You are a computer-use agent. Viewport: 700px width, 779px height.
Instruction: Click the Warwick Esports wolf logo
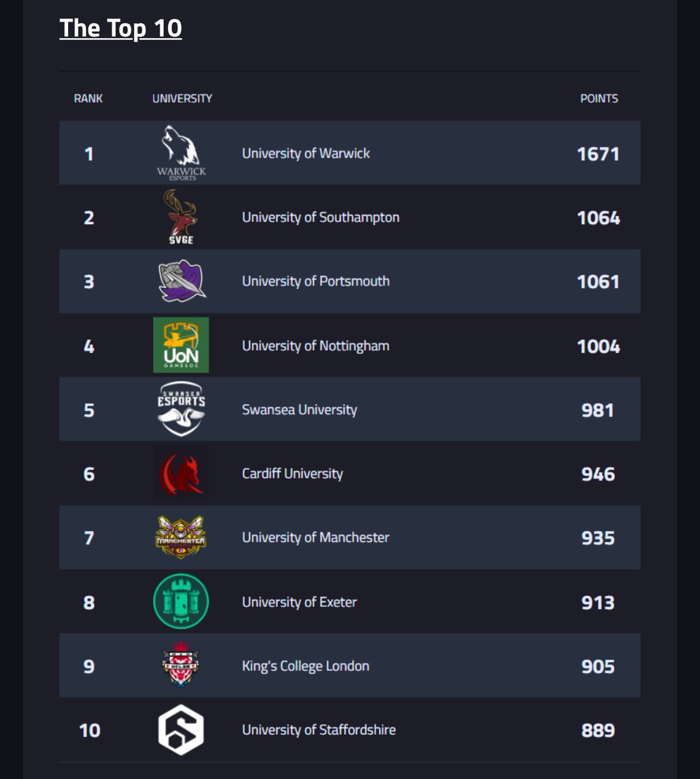pos(181,153)
